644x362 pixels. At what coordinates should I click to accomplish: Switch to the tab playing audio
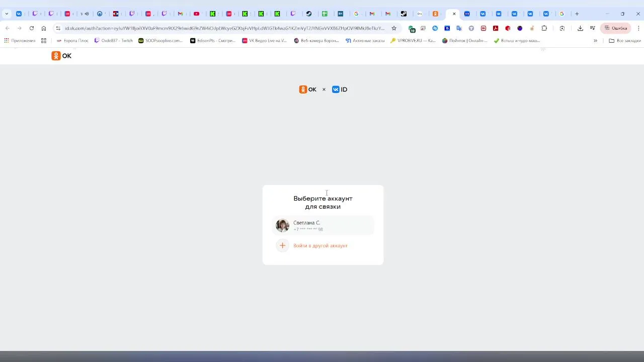click(x=84, y=14)
